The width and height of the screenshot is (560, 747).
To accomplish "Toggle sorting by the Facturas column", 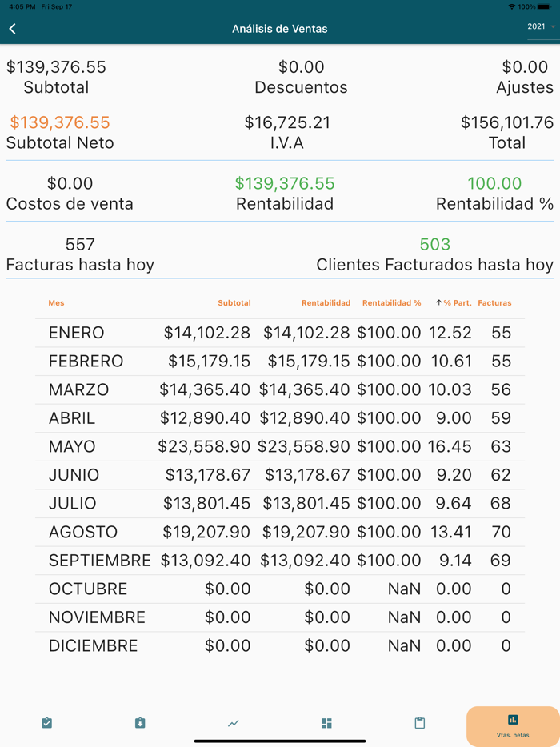I will coord(494,302).
